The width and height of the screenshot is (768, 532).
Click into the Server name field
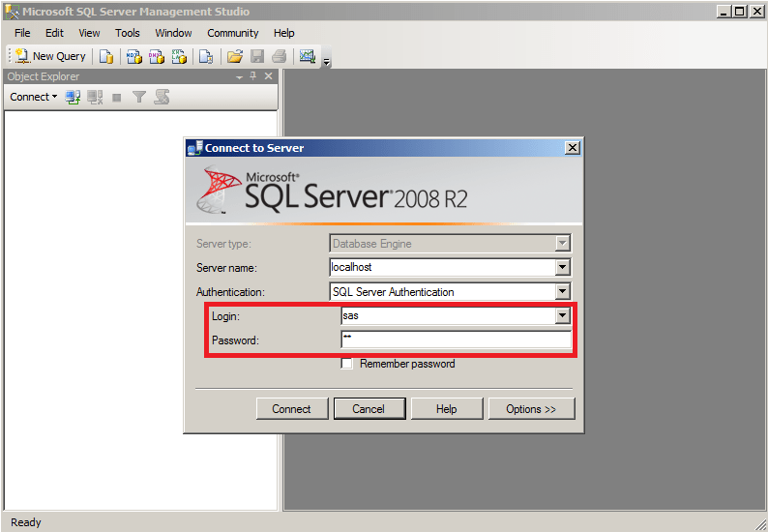443,268
